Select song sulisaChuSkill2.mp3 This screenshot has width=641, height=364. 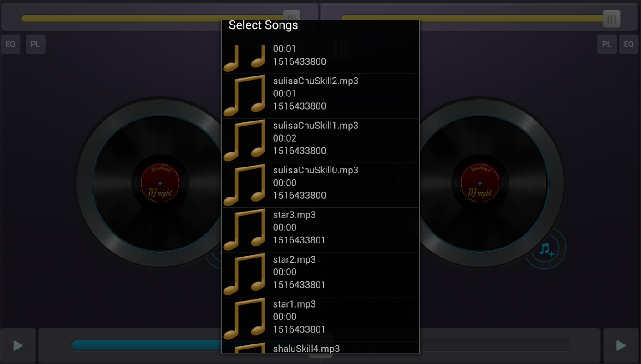click(320, 96)
